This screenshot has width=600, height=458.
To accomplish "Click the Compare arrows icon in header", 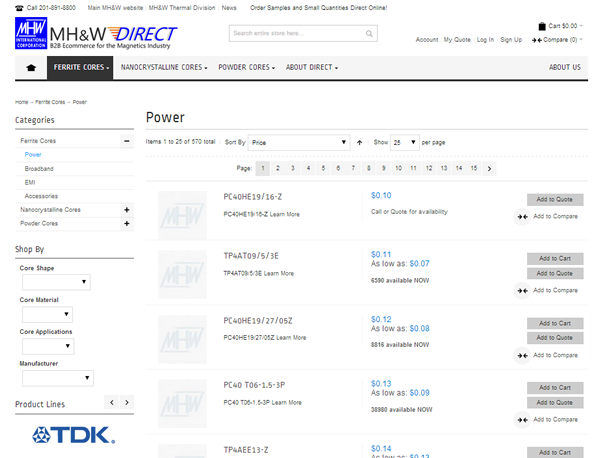I will [x=536, y=40].
